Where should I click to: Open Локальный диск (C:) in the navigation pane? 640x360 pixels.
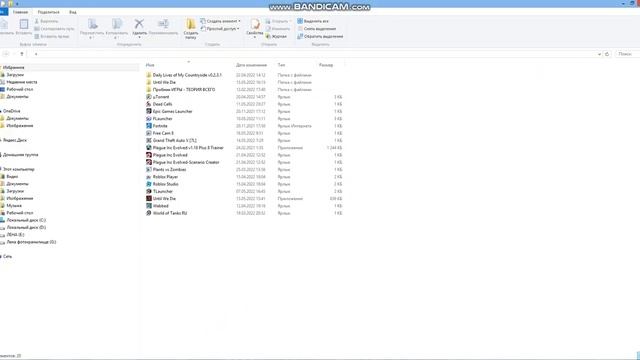(x=26, y=220)
